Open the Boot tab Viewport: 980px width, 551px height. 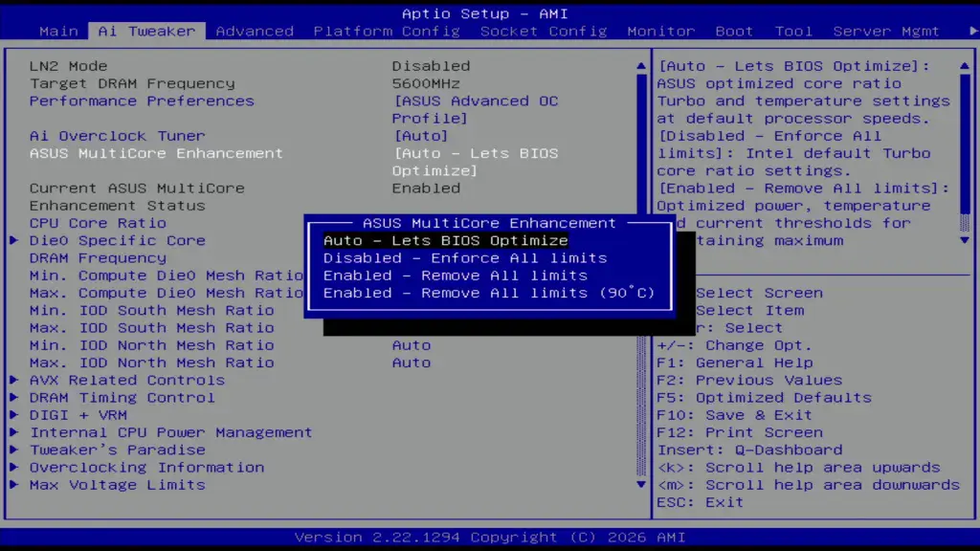click(x=734, y=31)
